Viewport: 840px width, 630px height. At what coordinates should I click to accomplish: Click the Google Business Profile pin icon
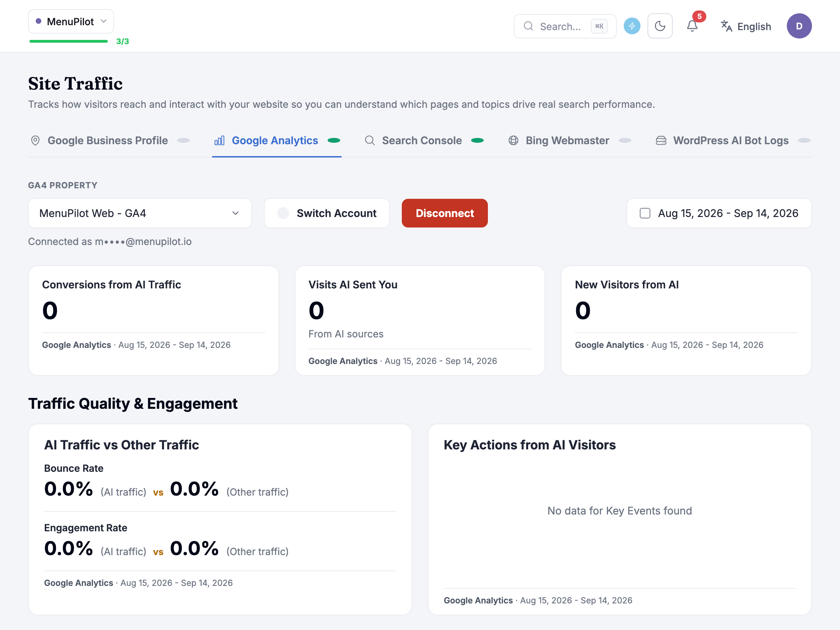click(x=35, y=140)
